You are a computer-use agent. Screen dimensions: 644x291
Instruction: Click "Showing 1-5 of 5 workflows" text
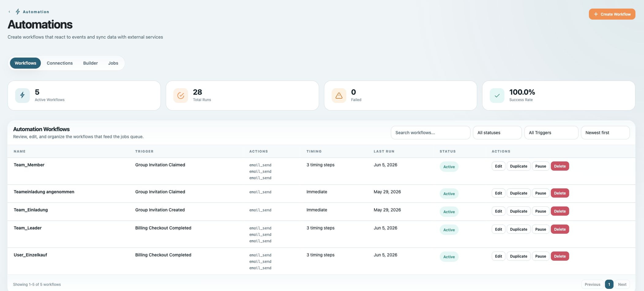click(37, 285)
